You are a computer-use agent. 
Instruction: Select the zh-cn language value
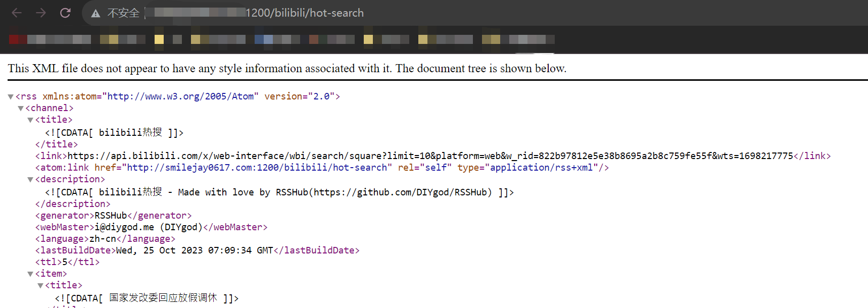click(103, 239)
